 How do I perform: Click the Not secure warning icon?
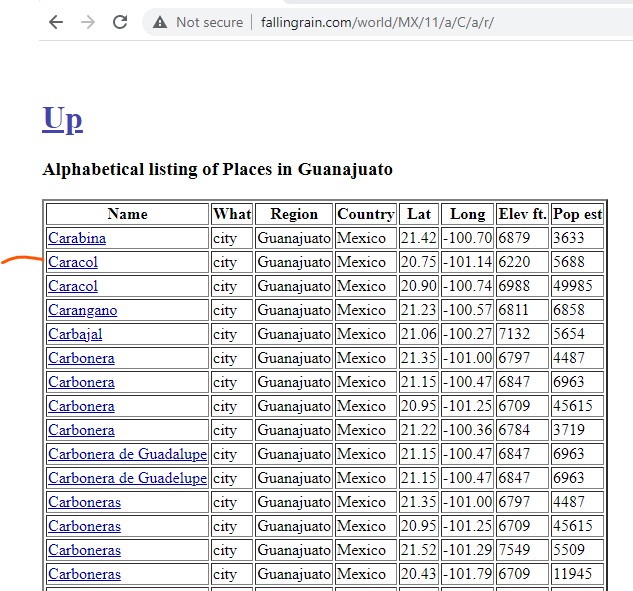[160, 22]
